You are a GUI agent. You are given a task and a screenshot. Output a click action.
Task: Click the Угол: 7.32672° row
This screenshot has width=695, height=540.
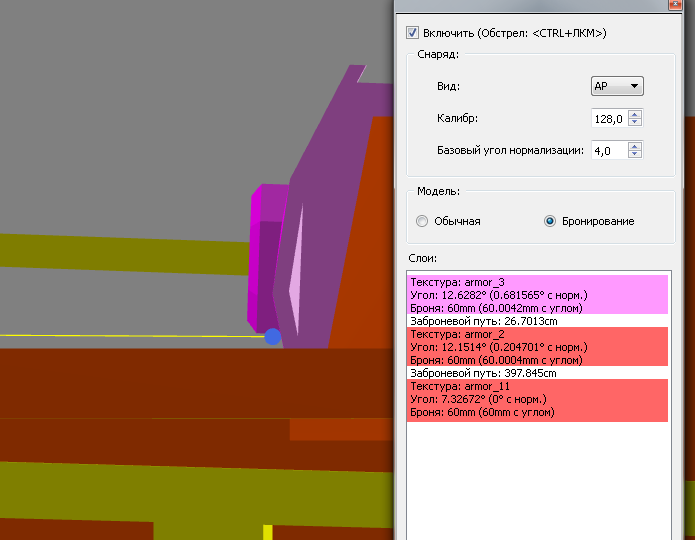coord(537,399)
